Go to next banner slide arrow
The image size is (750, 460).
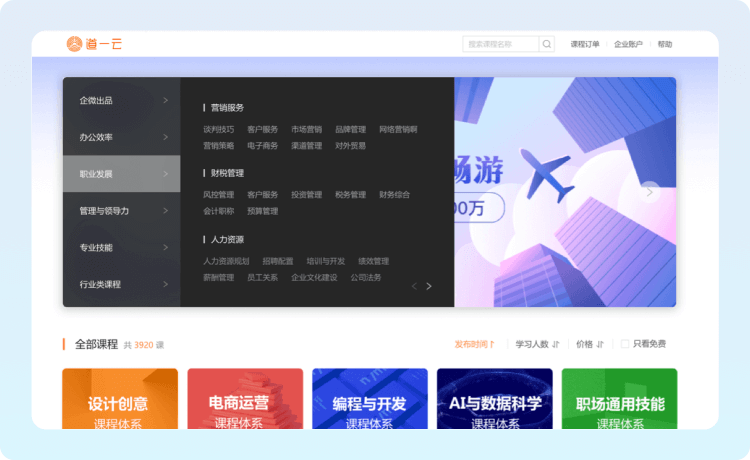click(x=650, y=192)
